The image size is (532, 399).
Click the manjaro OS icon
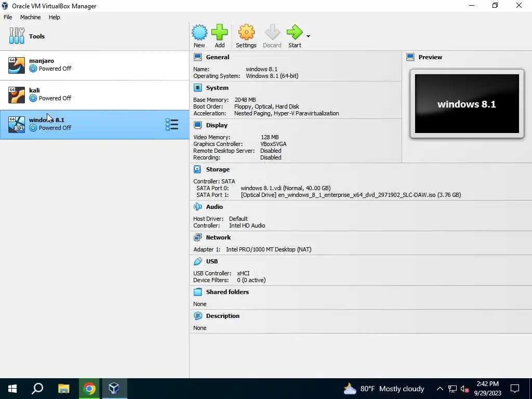(x=17, y=65)
